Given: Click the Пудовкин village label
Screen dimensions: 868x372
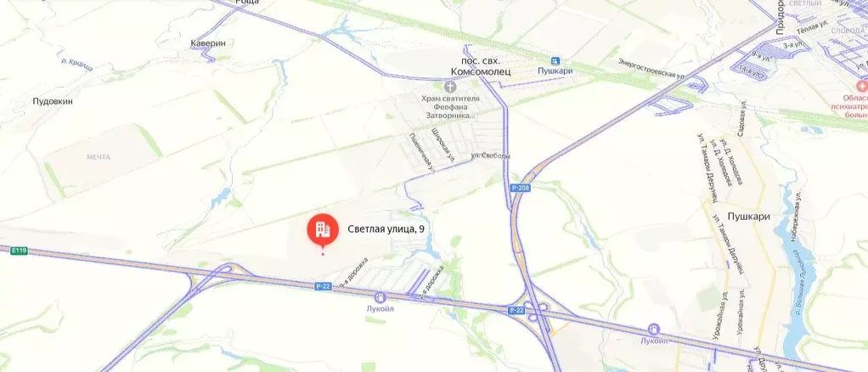Looking at the screenshot, I should coord(53,101).
